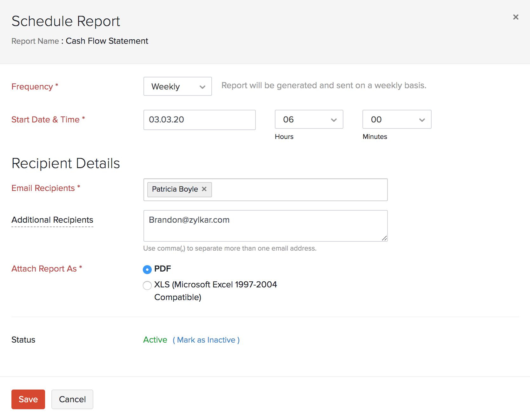Click the Additional Recipients label
Viewport: 530px width, 420px height.
pyautogui.click(x=52, y=220)
